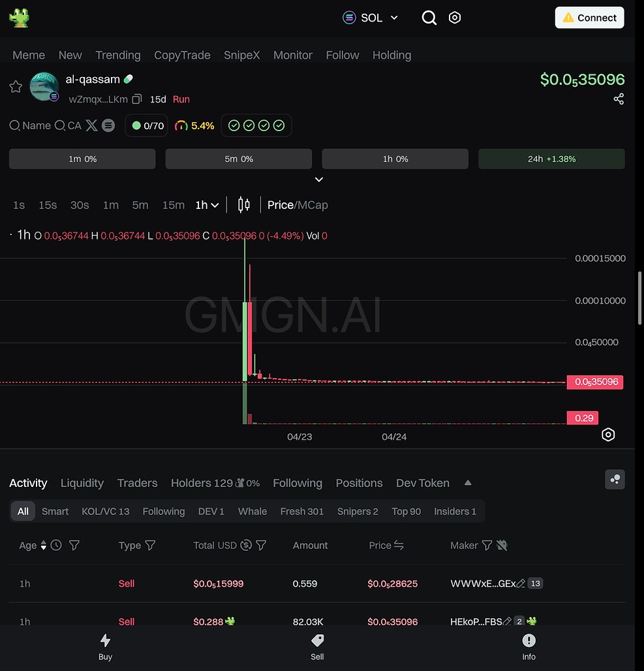Image resolution: width=644 pixels, height=671 pixels.
Task: Filter by transaction type
Action: tap(150, 545)
